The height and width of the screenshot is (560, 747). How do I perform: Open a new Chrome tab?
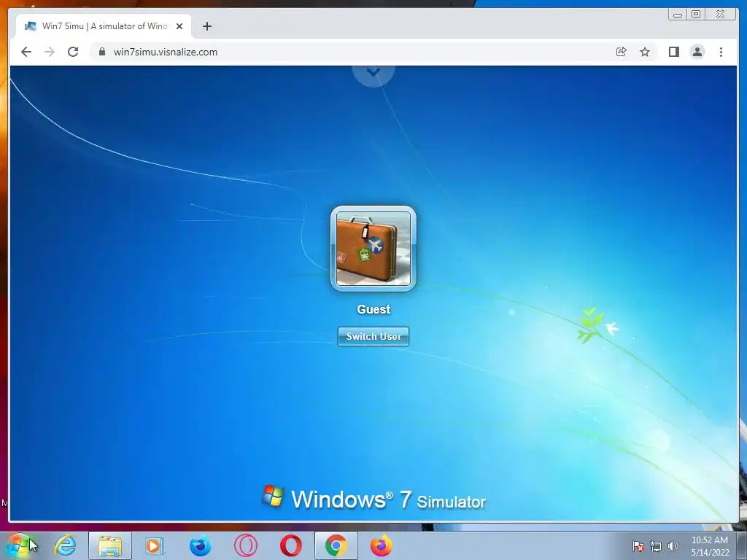(x=206, y=26)
